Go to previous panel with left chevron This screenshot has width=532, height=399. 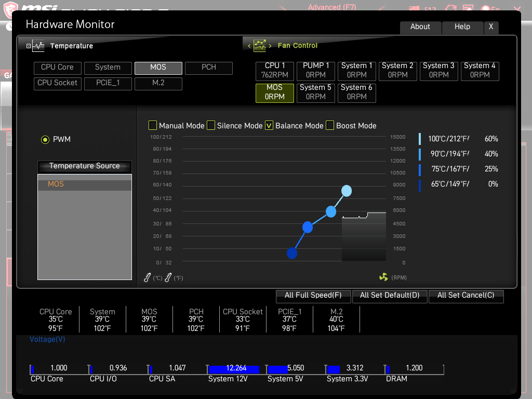pos(249,46)
